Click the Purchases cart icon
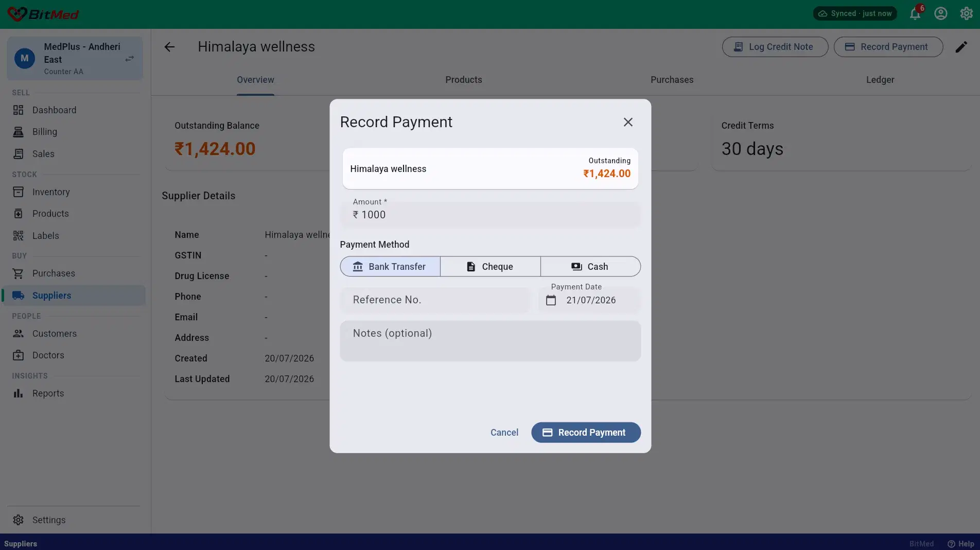The image size is (980, 550). coord(18,273)
